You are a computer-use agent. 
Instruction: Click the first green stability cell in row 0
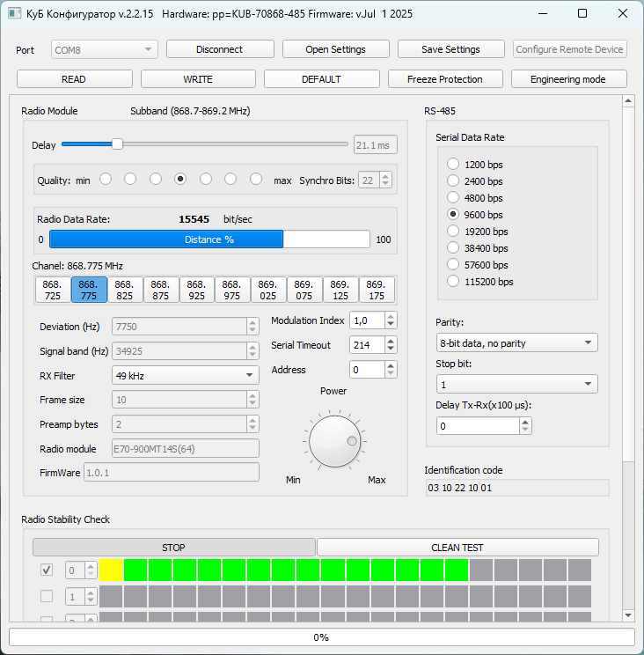tap(135, 570)
